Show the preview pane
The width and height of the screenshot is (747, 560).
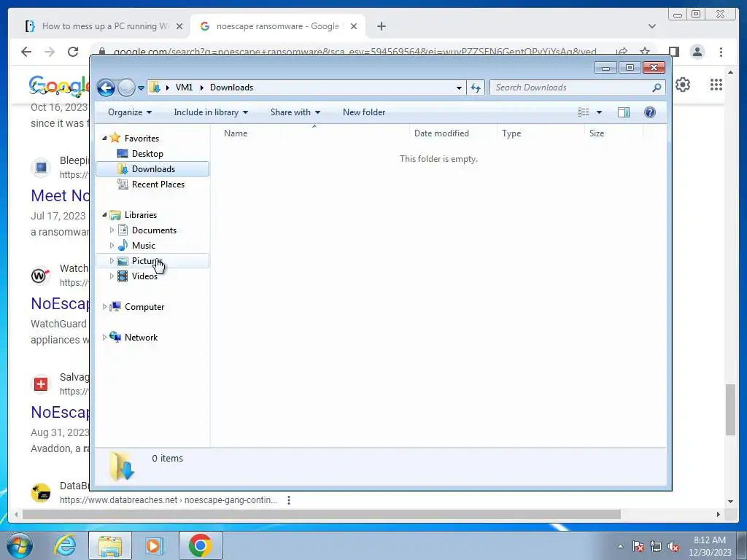click(623, 112)
